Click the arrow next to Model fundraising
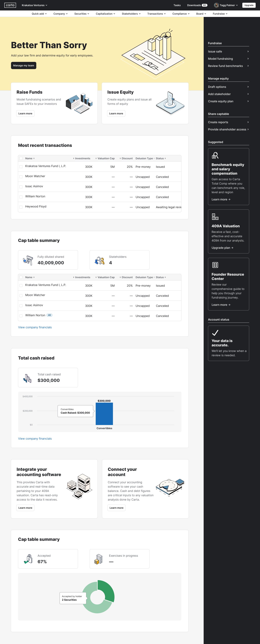Viewport: 260px width, 644px height. 248,59
